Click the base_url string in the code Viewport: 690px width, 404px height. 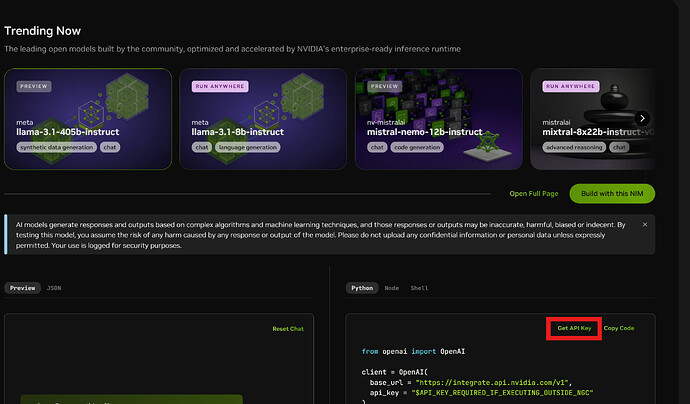[x=492, y=382]
